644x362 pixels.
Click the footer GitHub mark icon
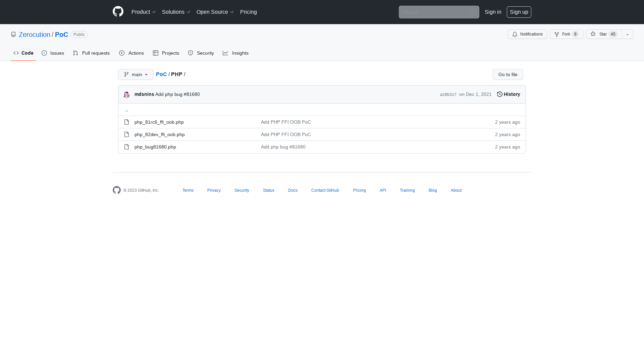tap(117, 190)
